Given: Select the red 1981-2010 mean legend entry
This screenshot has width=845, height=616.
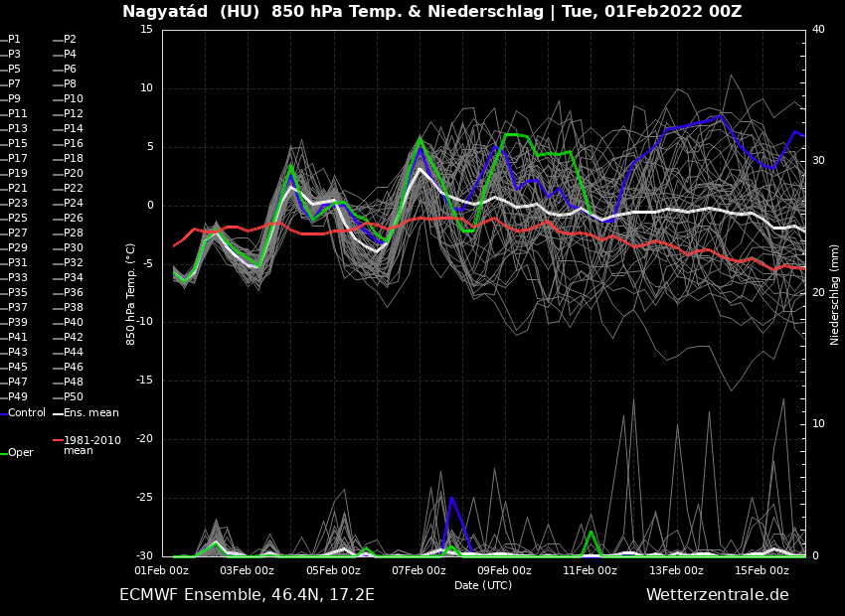Looking at the screenshot, I should point(91,445).
